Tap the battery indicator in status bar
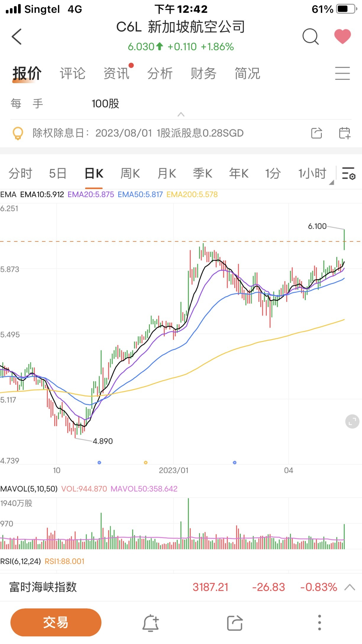The image size is (362, 644). click(x=347, y=9)
